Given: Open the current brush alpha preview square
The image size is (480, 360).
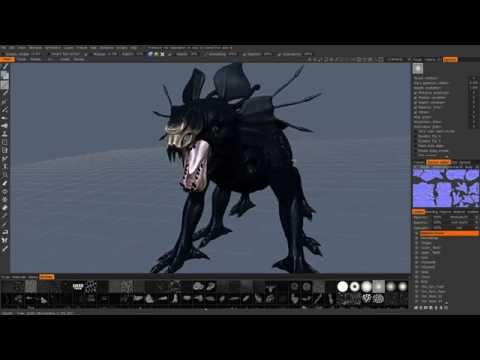Looking at the screenshot, I should [x=418, y=69].
